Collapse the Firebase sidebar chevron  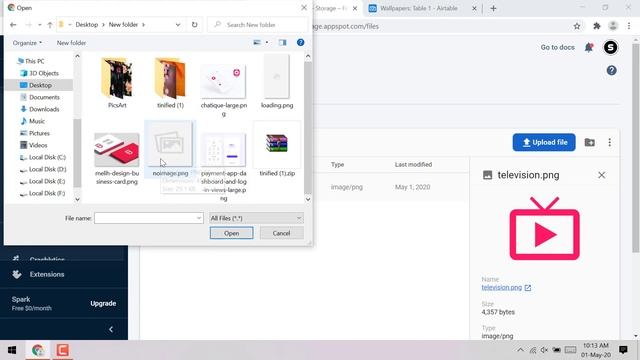tap(111, 329)
